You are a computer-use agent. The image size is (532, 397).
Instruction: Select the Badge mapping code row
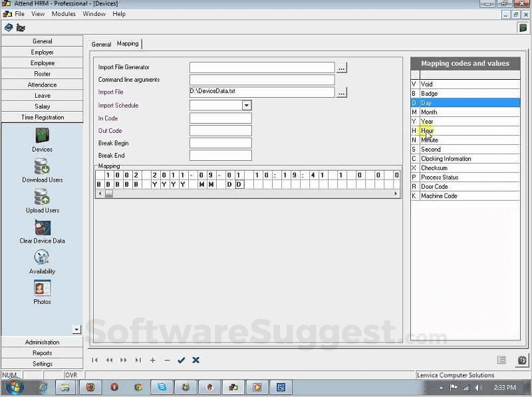tap(465, 93)
